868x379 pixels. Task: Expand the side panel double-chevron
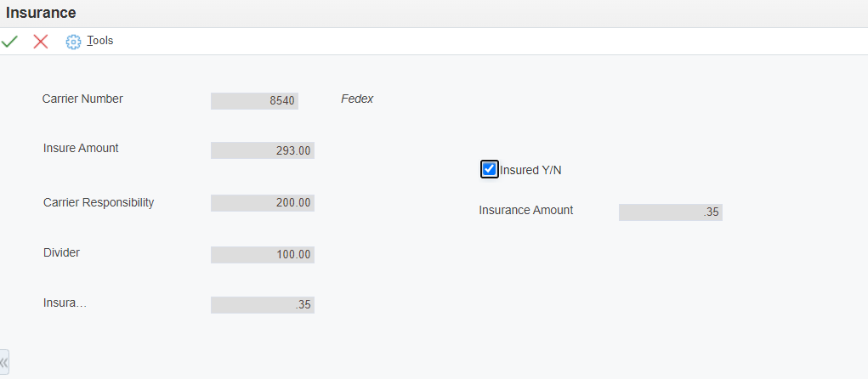[x=4, y=363]
